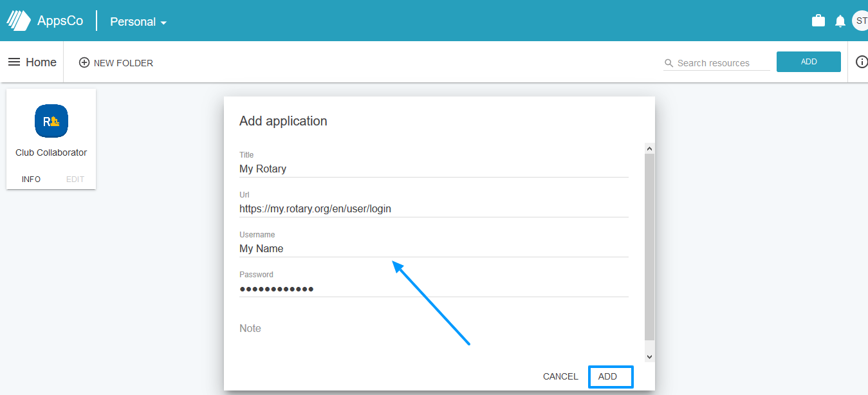Click the Username field containing My Name
The width and height of the screenshot is (868, 395).
point(434,248)
